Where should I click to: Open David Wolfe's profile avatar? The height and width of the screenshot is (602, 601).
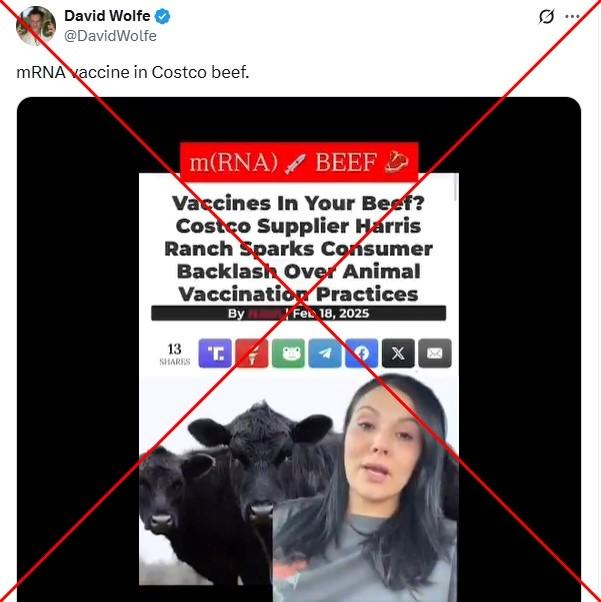[x=36, y=26]
